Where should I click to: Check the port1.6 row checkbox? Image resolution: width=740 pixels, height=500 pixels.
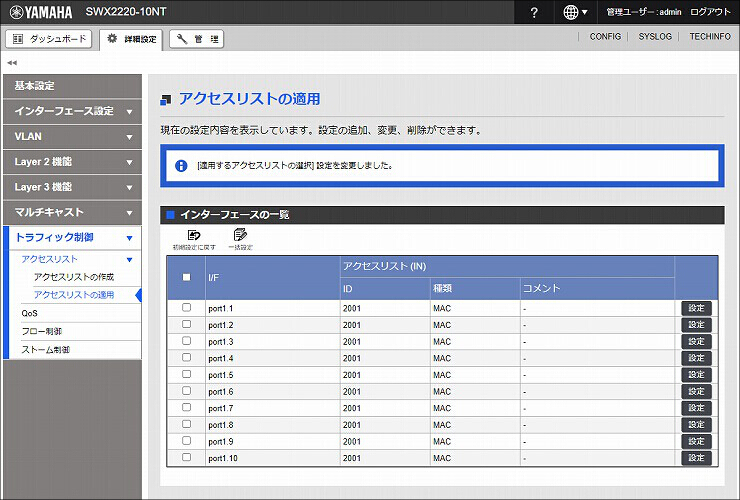[x=186, y=391]
